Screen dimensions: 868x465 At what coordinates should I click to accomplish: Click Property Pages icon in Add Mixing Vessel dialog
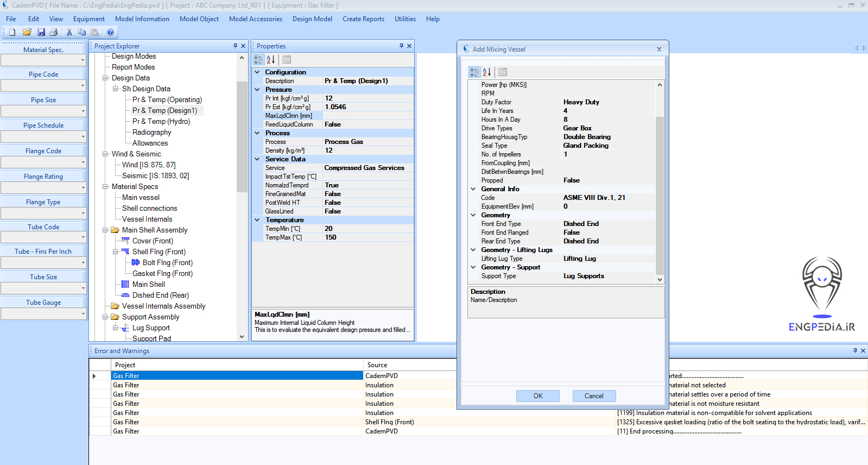click(503, 72)
